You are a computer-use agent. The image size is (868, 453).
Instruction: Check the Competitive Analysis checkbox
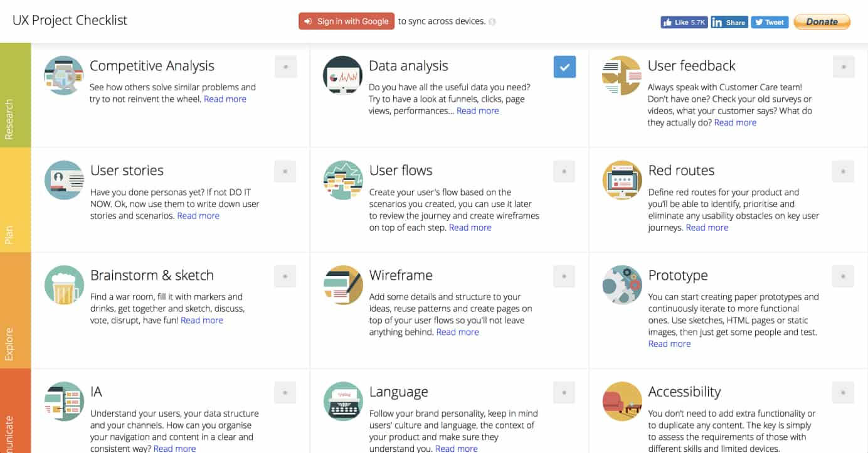pos(285,67)
